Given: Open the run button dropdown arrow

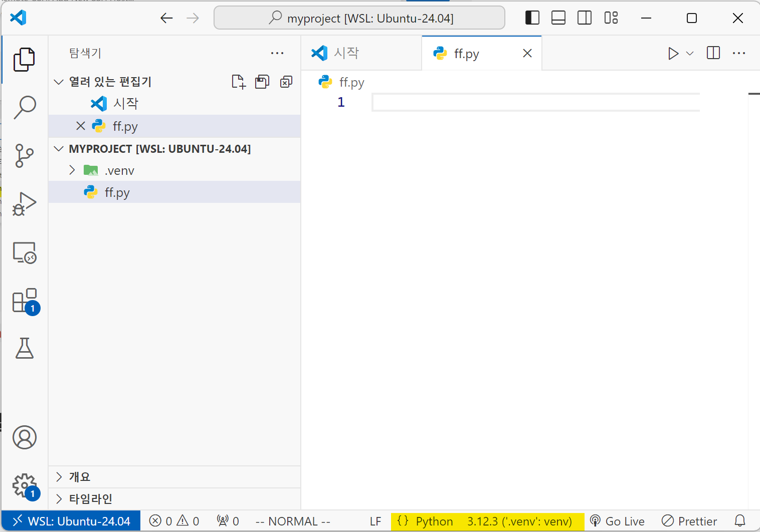Looking at the screenshot, I should [x=690, y=53].
